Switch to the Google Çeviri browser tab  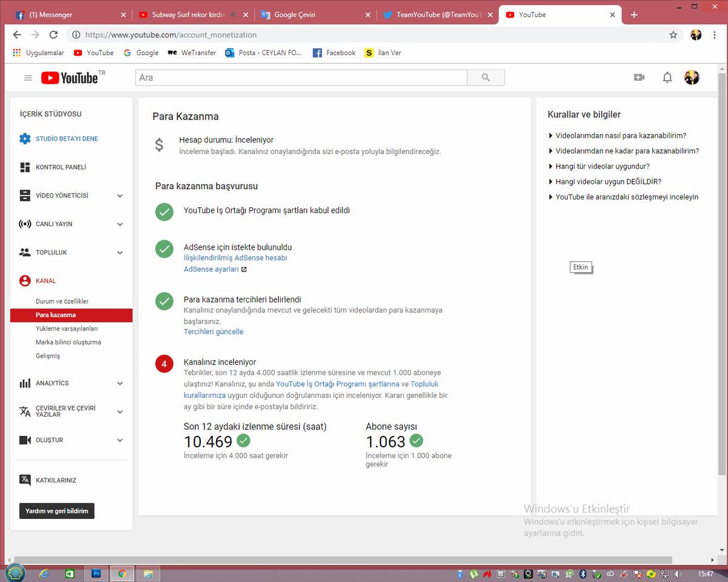pos(315,15)
